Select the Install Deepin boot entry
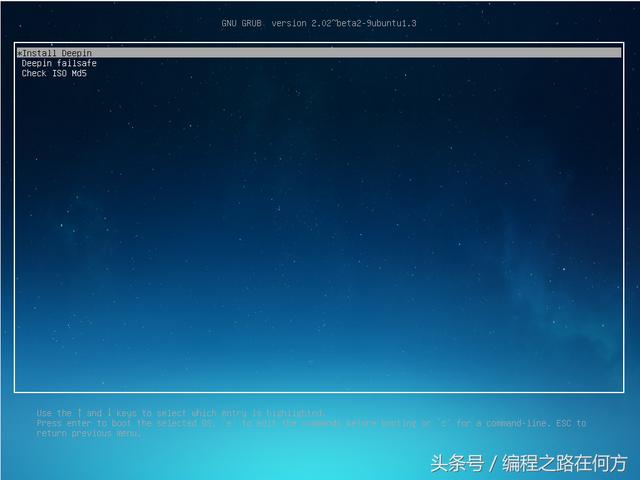This screenshot has width=640, height=480. coord(319,53)
